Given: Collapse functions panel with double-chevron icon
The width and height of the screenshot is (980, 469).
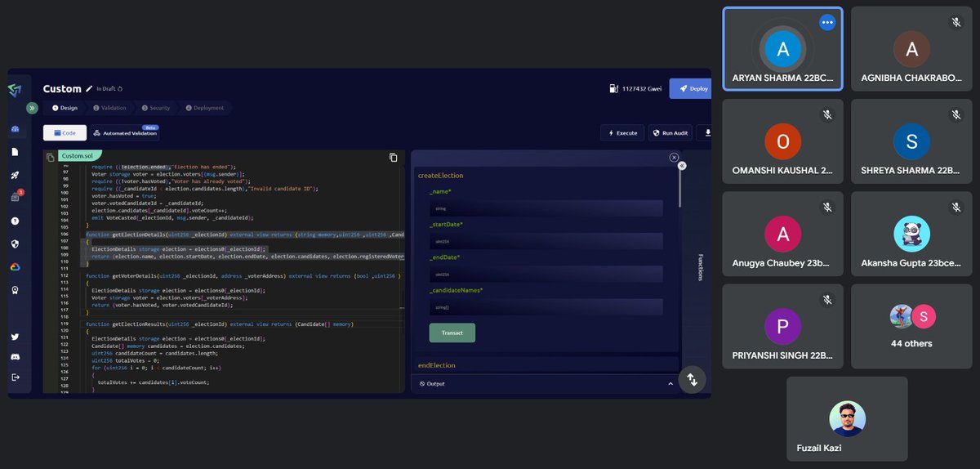Looking at the screenshot, I should click(682, 165).
